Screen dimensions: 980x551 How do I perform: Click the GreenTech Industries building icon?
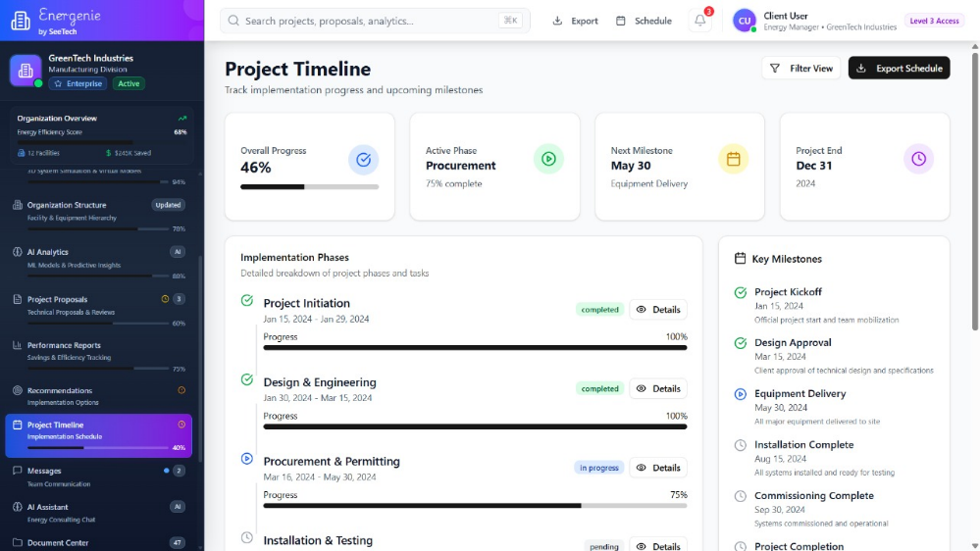[x=26, y=70]
